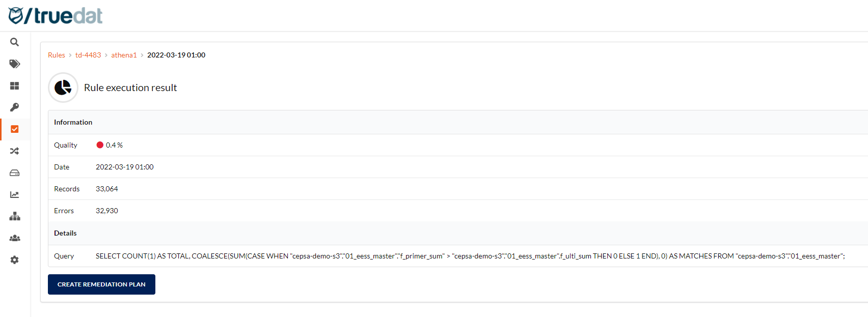Open the sitemap hierarchy icon
Image resolution: width=868 pixels, height=317 pixels.
(15, 216)
